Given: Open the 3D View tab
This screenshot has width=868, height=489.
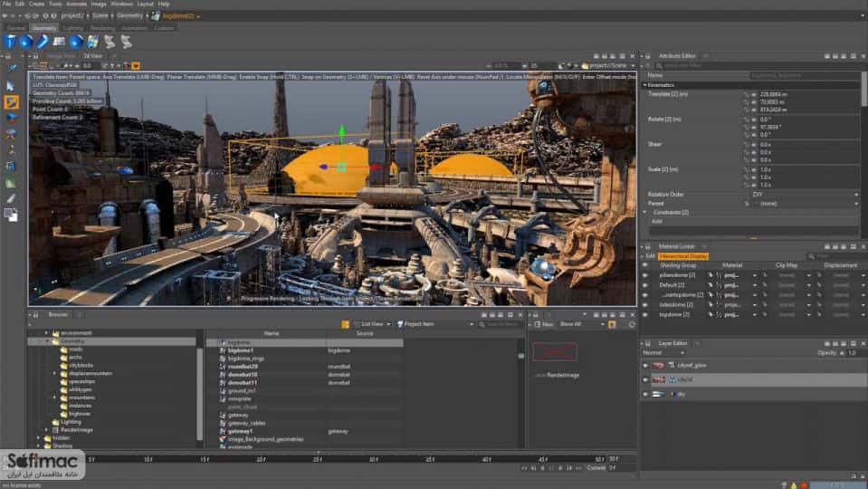Looking at the screenshot, I should [x=92, y=56].
